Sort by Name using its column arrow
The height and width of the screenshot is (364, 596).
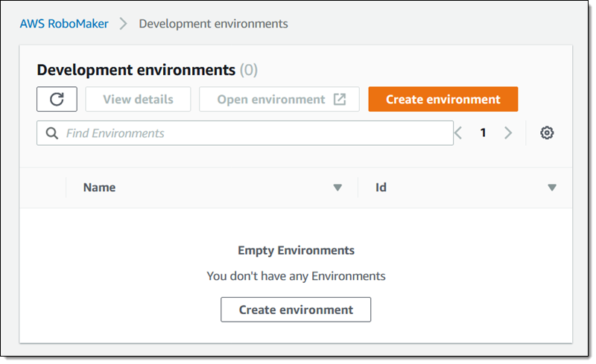[x=337, y=188]
